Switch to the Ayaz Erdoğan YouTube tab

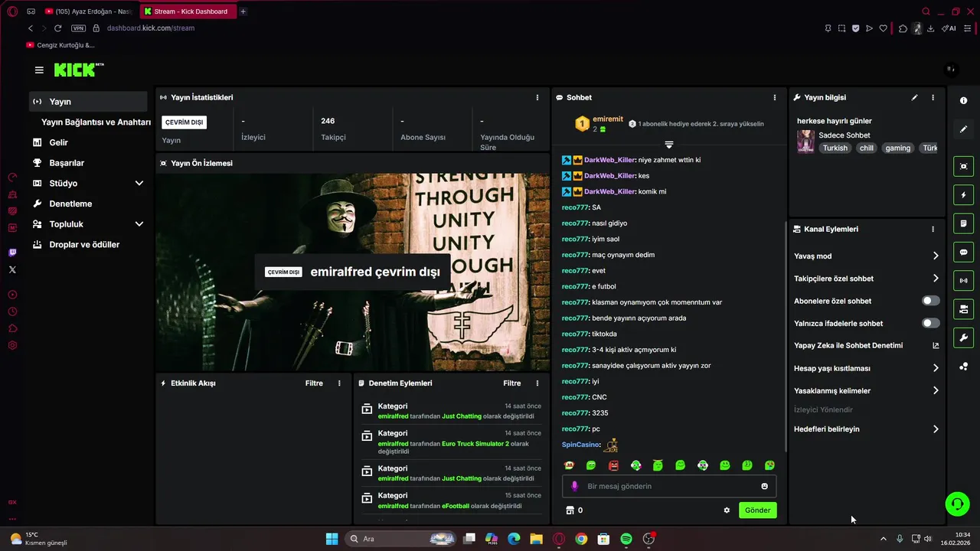[x=90, y=11]
